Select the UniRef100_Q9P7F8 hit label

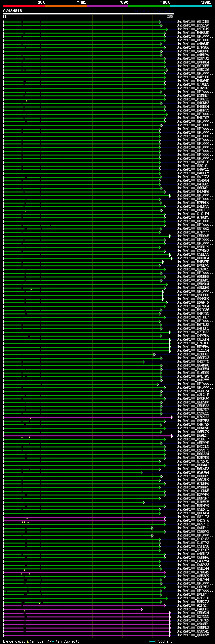pyautogui.click(x=193, y=421)
